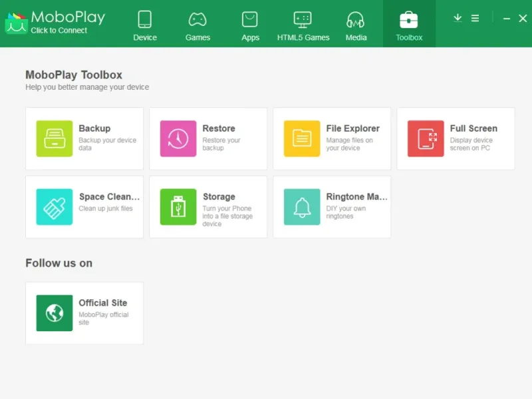Image resolution: width=532 pixels, height=399 pixels.
Task: Click the MoboPlay logo icon
Action: tap(16, 23)
